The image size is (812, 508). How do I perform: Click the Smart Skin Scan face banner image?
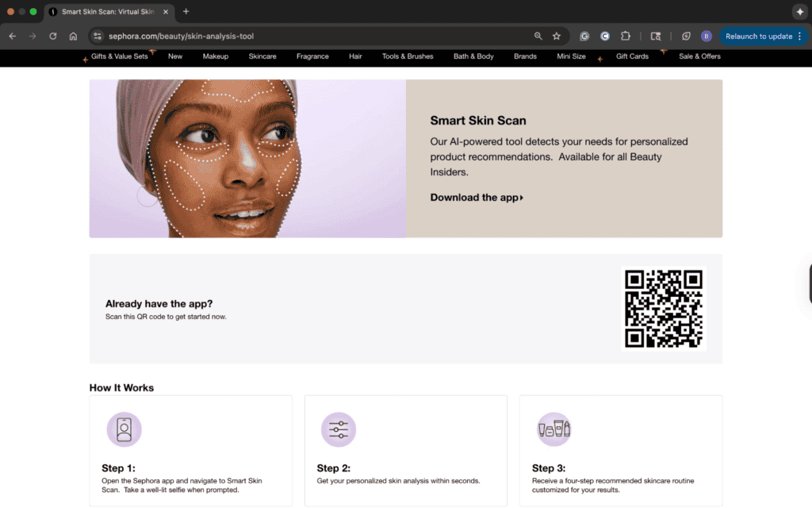pyautogui.click(x=247, y=159)
